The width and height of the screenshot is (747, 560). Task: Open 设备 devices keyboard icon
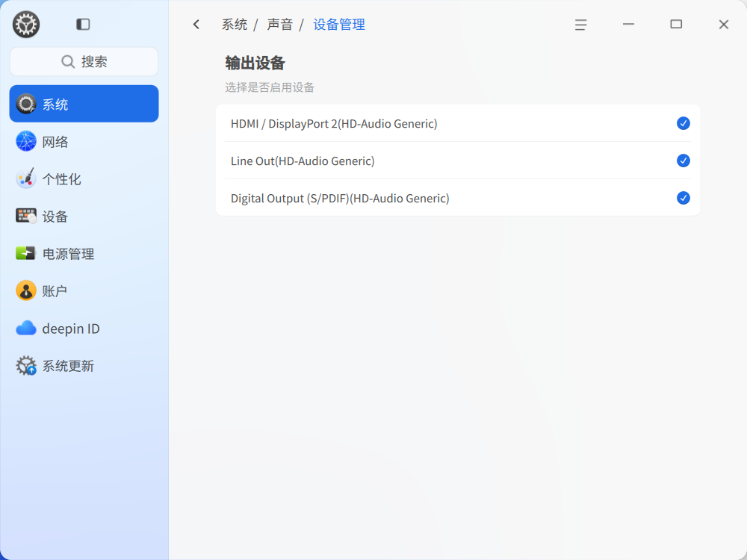25,217
